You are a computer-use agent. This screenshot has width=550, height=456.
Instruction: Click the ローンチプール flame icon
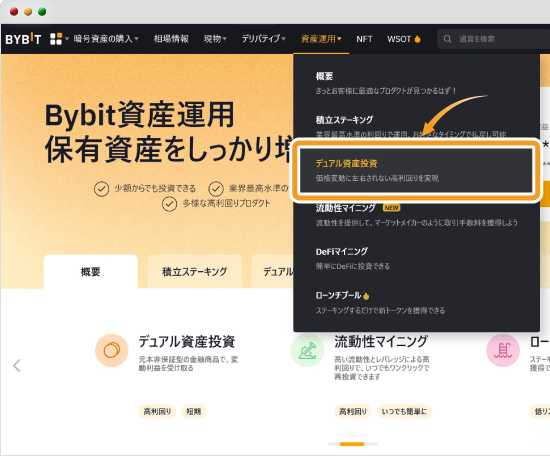coord(366,296)
